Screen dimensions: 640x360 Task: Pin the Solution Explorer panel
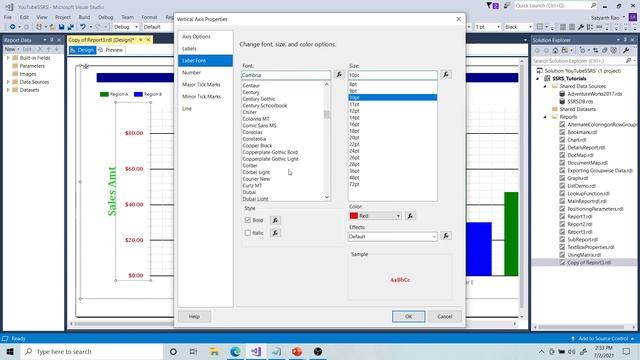coord(625,40)
